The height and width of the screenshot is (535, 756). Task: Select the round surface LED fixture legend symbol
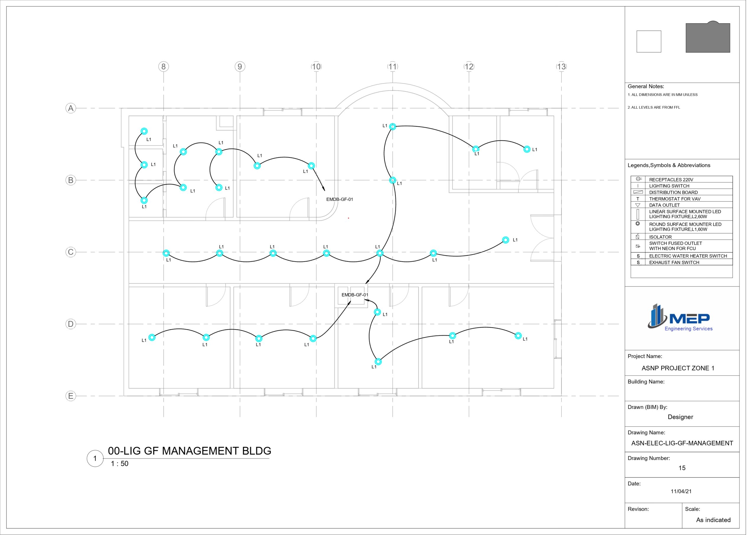pyautogui.click(x=638, y=224)
